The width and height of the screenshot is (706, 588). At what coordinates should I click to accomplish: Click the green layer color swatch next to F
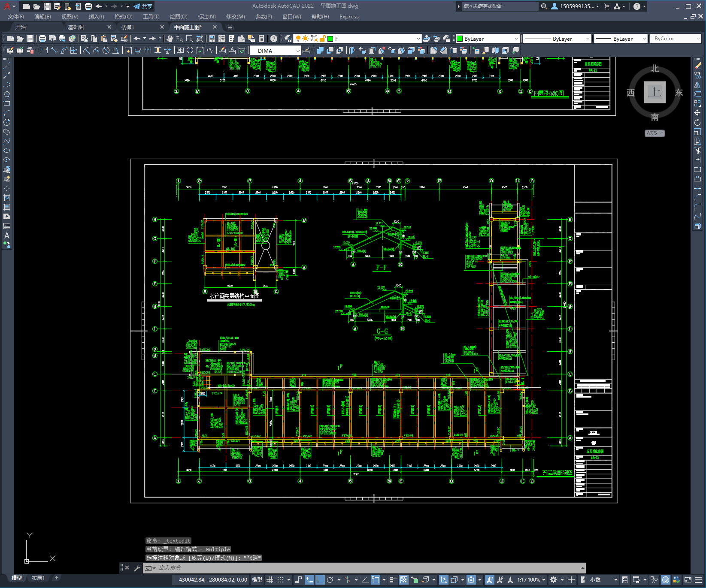pos(330,39)
